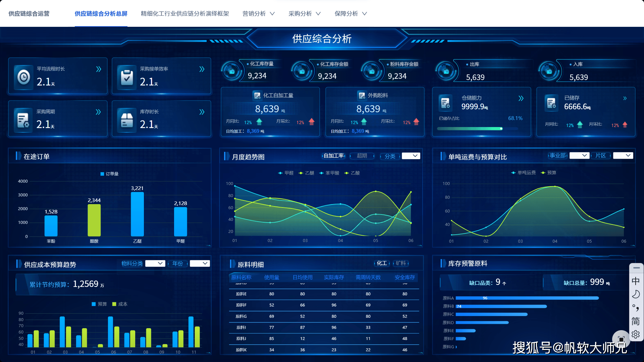The width and height of the screenshot is (644, 362).
Task: Click the document gear icon for 采购周期
Action: [23, 120]
